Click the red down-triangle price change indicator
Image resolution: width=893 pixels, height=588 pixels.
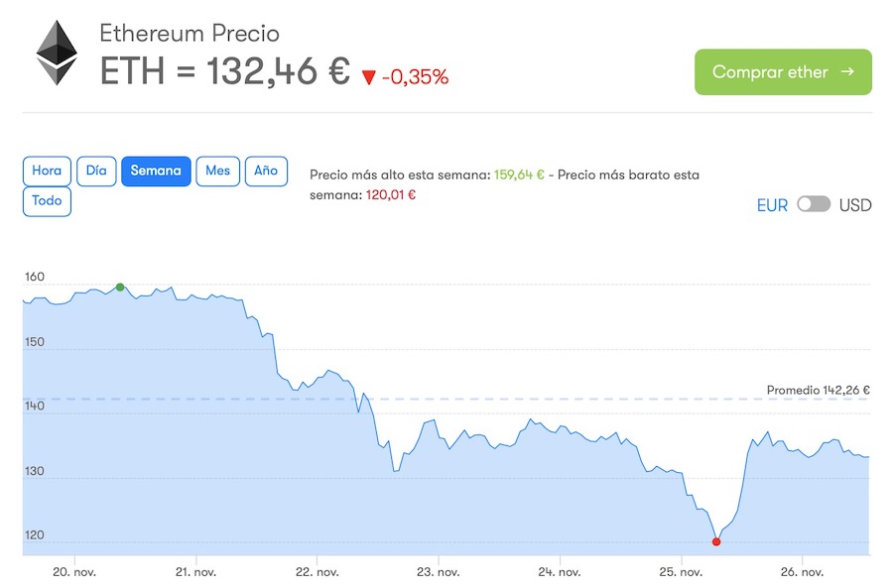pyautogui.click(x=368, y=77)
